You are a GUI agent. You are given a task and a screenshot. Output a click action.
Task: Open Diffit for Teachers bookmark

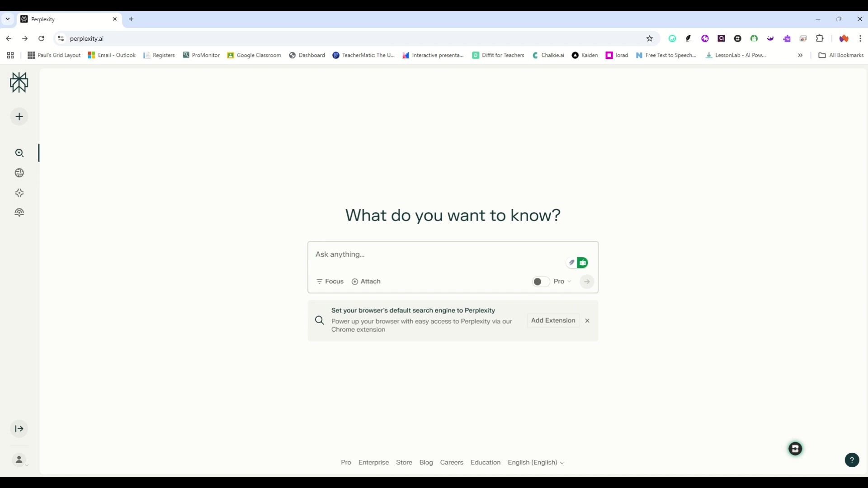498,55
